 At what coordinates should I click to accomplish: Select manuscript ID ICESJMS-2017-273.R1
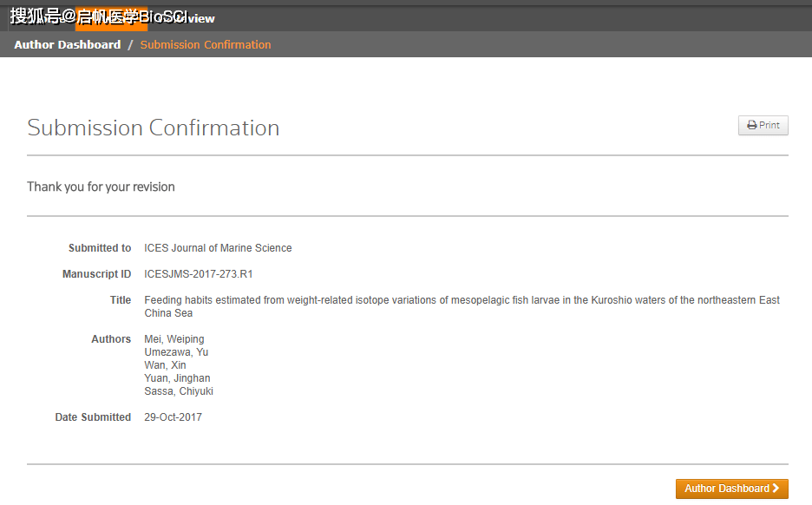(199, 274)
